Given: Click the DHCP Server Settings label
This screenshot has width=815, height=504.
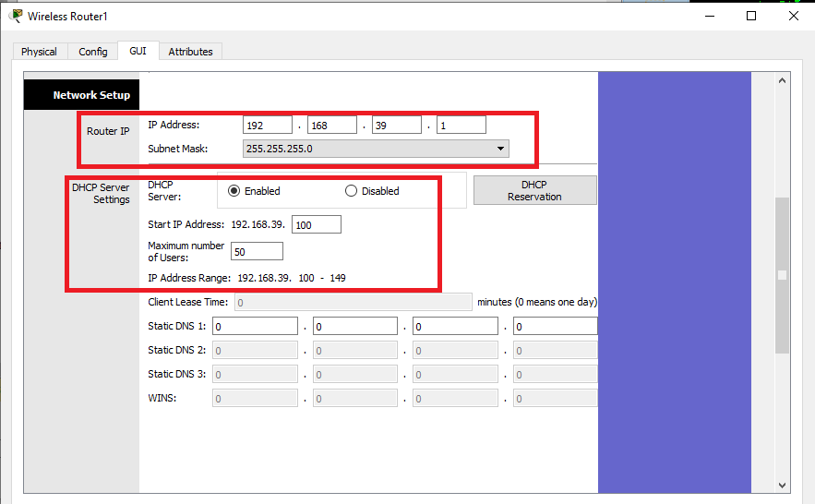Looking at the screenshot, I should (x=101, y=193).
